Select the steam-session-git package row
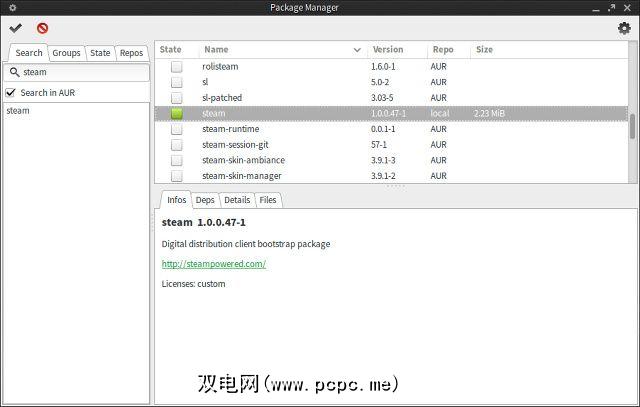This screenshot has width=640, height=407. click(x=391, y=145)
